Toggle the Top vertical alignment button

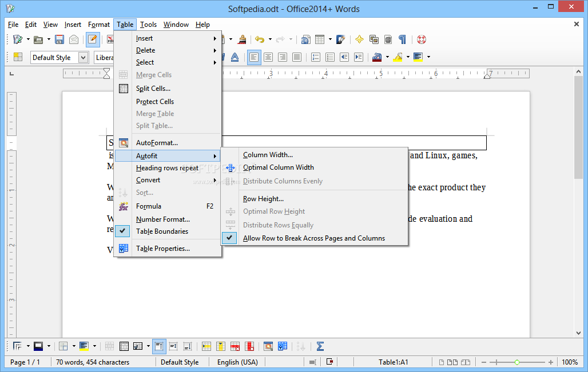[159, 346]
